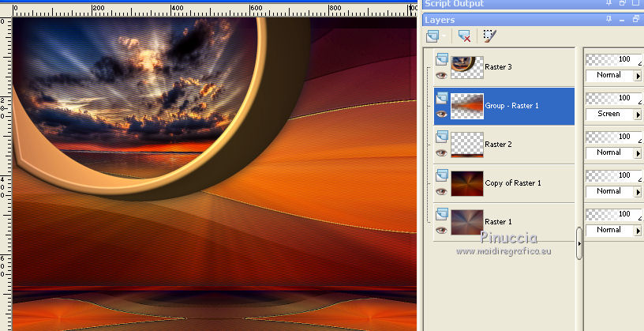Click the Screen blend mode field
644x331 pixels.
[610, 115]
